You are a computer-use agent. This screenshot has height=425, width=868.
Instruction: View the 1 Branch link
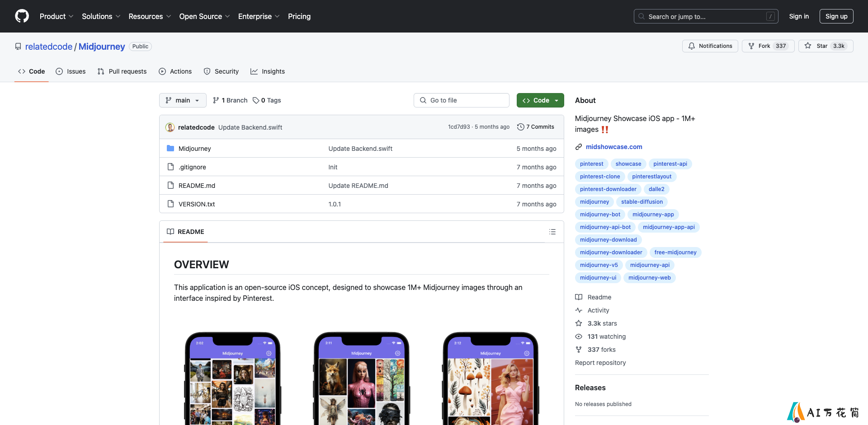tap(230, 100)
